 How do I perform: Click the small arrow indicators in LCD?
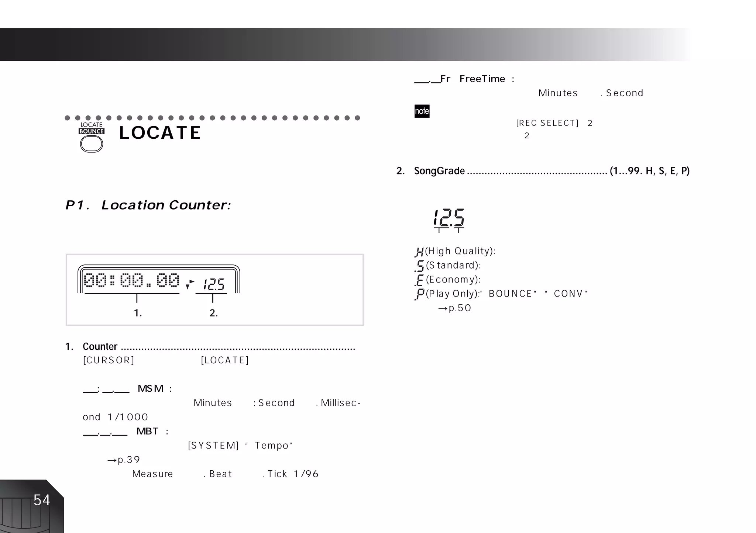190,284
